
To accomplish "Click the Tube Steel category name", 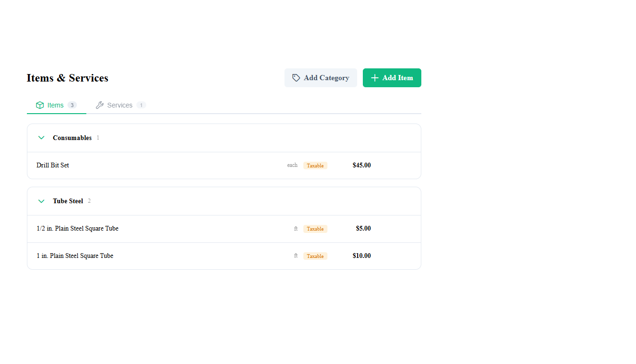I will click(68, 201).
